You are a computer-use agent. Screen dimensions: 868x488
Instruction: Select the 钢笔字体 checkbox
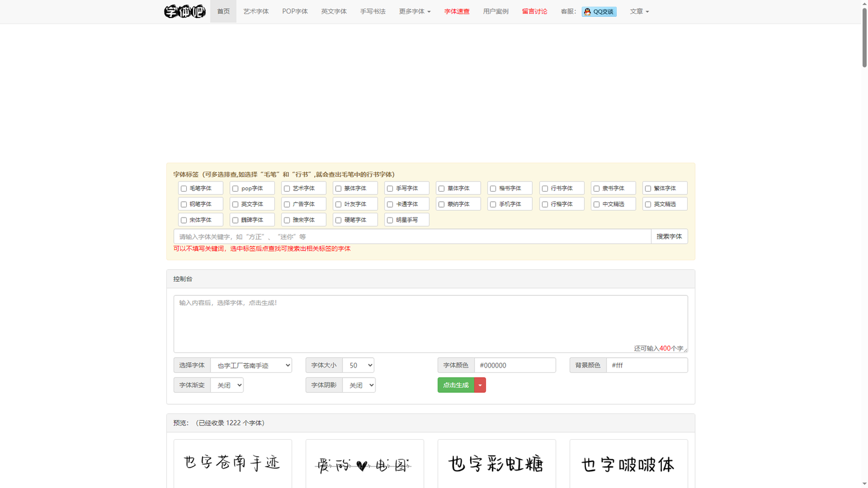point(184,204)
